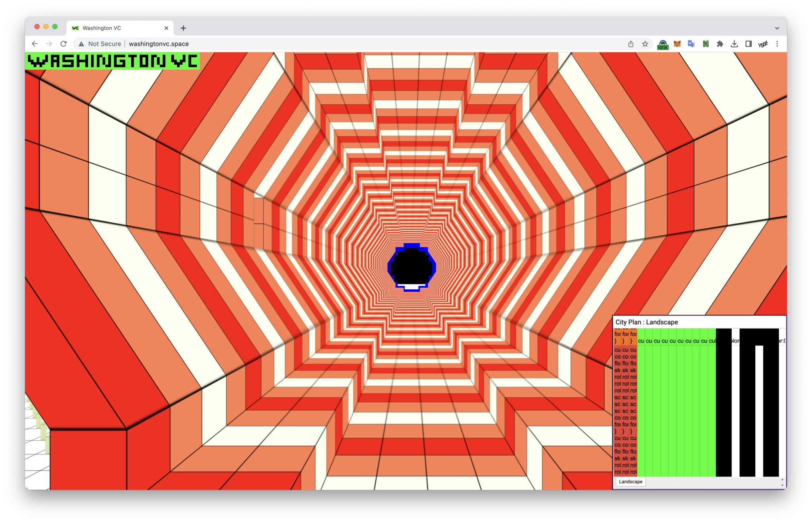Click the share page icon
This screenshot has height=523, width=812.
coord(631,44)
